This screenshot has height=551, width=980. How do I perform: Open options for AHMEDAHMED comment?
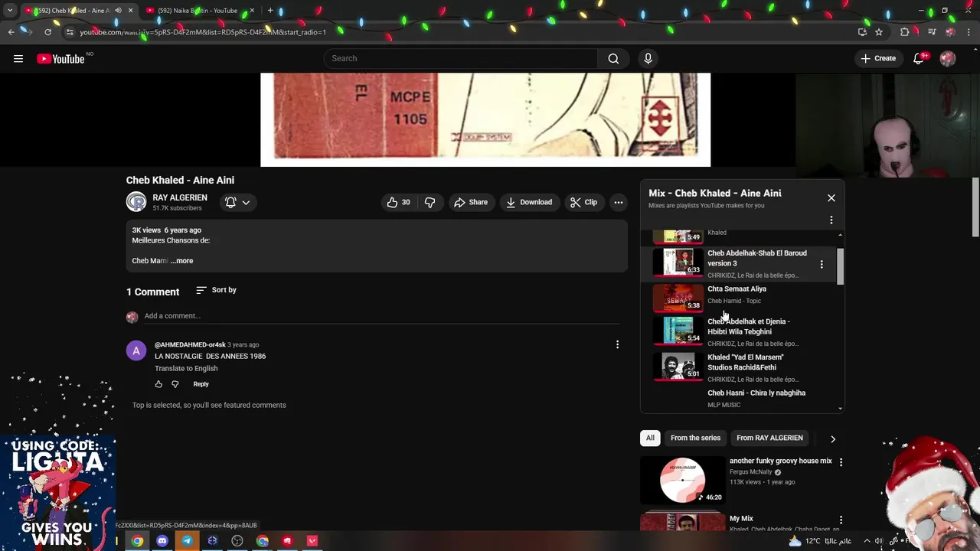coord(617,345)
